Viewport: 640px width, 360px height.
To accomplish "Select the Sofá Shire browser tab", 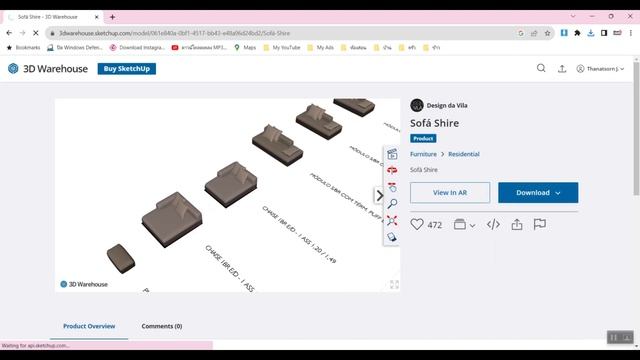I will pos(53,17).
